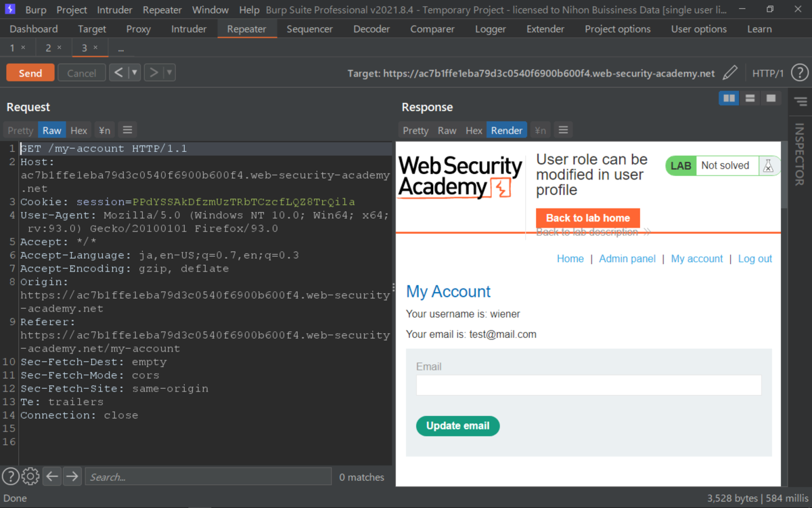
Task: Expand the vertical INSPECTOR side panel
Action: [x=800, y=154]
